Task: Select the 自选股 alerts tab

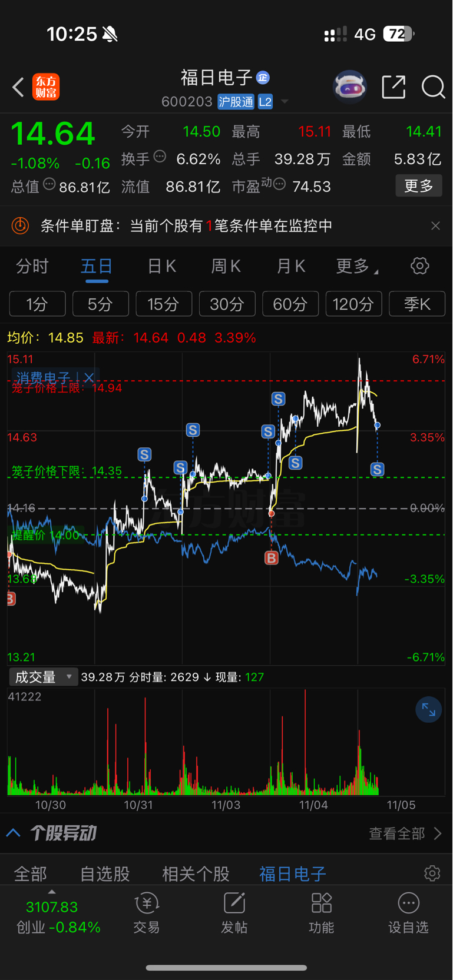Action: coord(105,873)
